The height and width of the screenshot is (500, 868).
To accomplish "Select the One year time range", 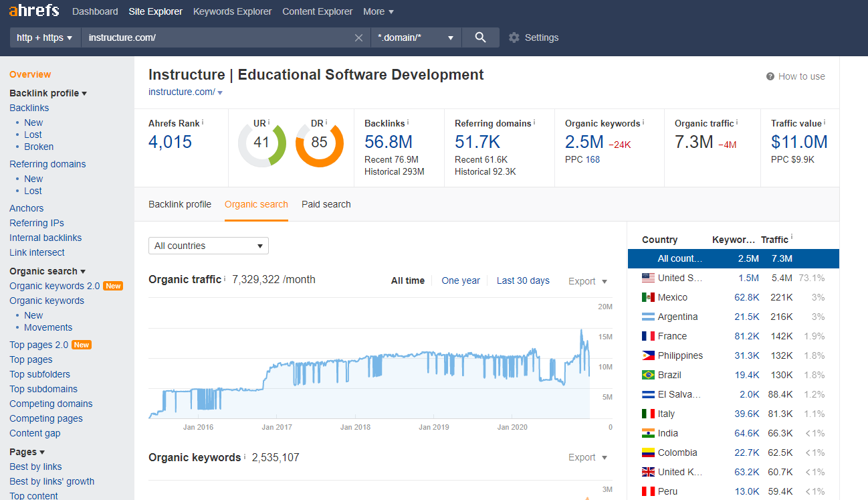I will [x=461, y=280].
